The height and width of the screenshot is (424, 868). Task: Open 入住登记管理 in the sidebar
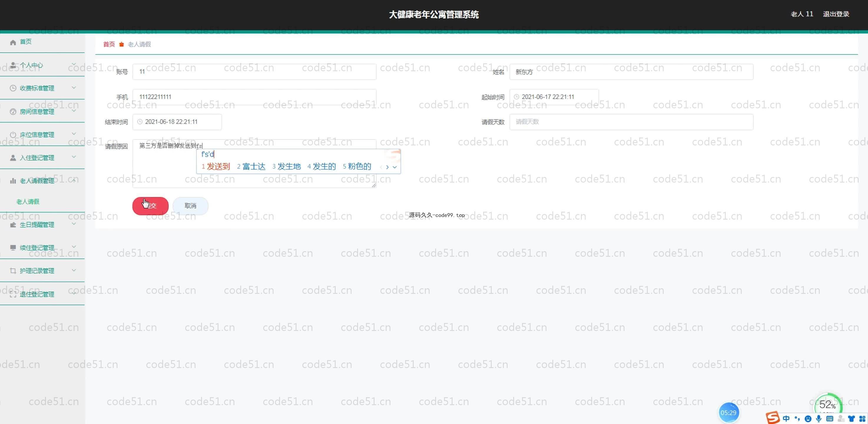(42, 158)
